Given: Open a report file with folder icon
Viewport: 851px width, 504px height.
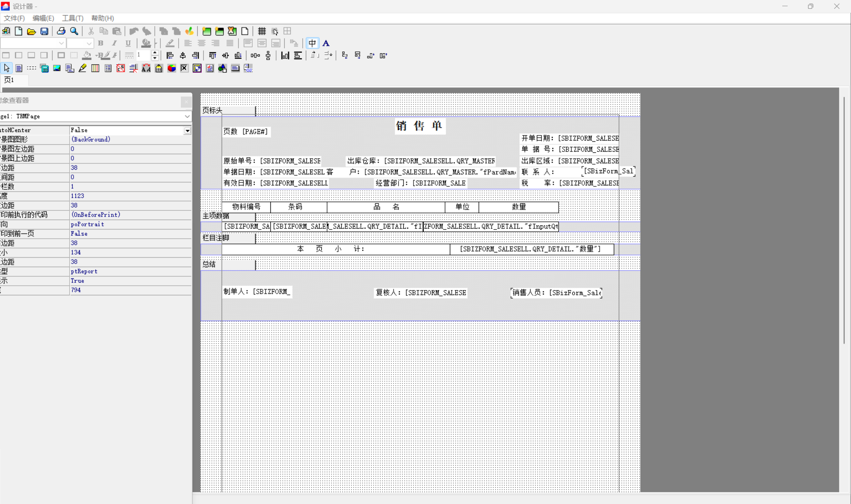Looking at the screenshot, I should pos(31,31).
